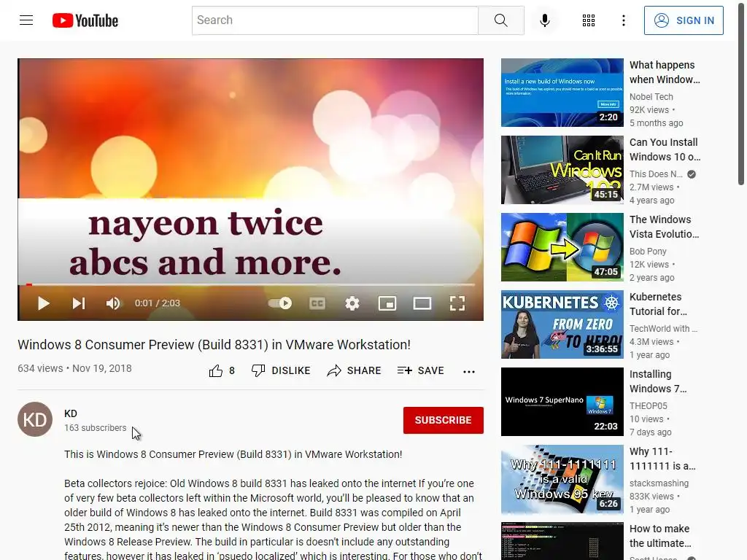Open the Can It Run Windows thumbnail
Image resolution: width=747 pixels, height=560 pixels.
point(562,170)
